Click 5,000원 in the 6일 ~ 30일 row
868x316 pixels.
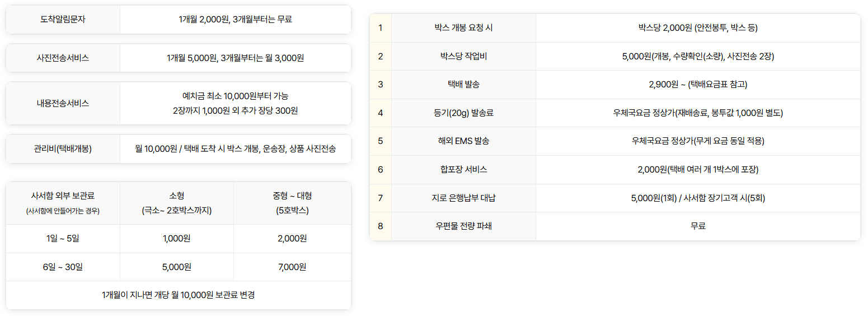(x=177, y=267)
